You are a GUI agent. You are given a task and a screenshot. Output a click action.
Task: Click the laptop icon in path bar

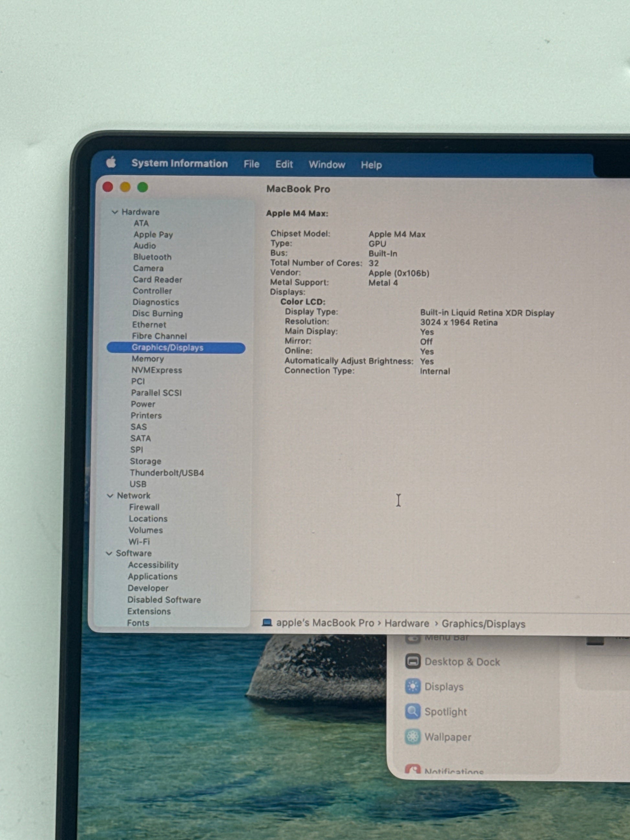267,623
